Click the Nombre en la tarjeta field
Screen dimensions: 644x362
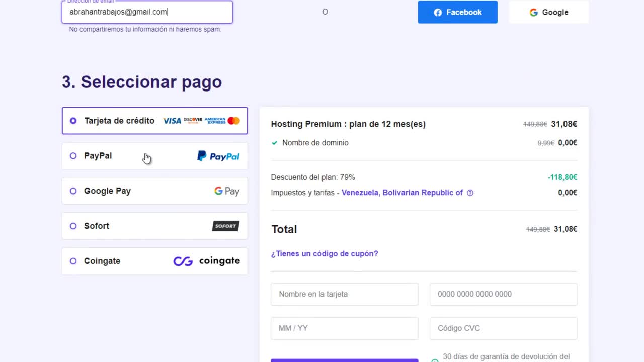coord(345,294)
